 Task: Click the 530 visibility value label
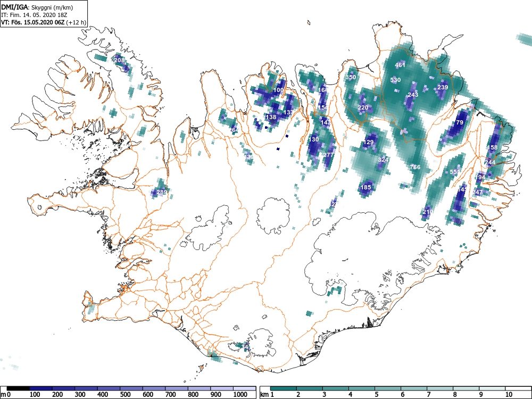tap(395, 80)
